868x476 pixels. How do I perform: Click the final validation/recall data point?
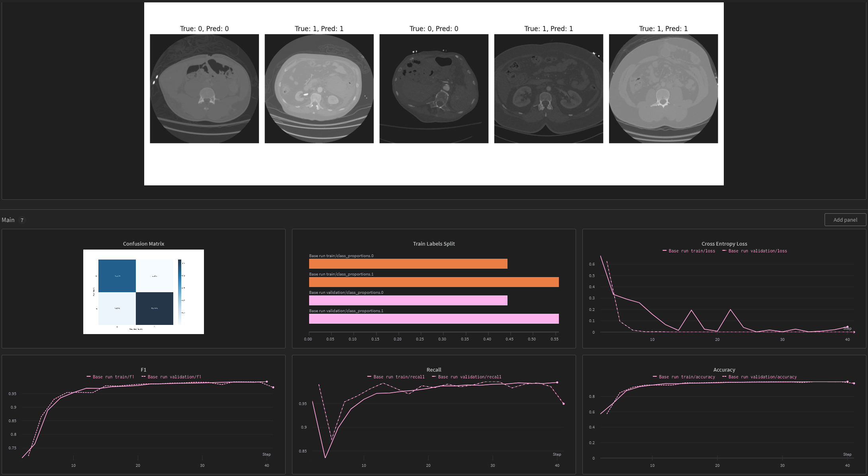click(563, 404)
